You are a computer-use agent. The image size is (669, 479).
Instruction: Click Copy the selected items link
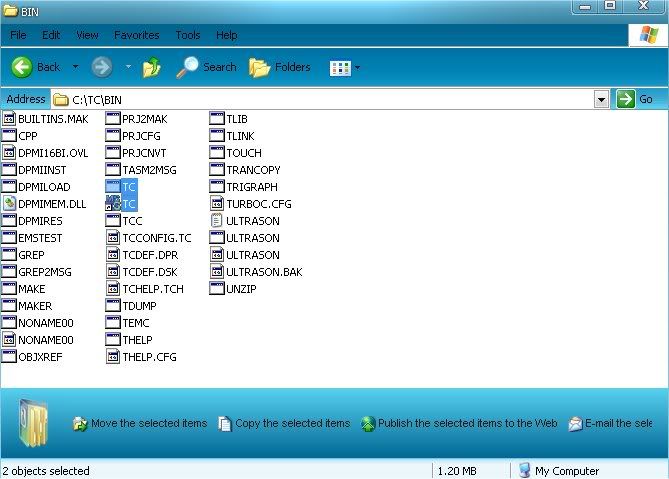[284, 423]
